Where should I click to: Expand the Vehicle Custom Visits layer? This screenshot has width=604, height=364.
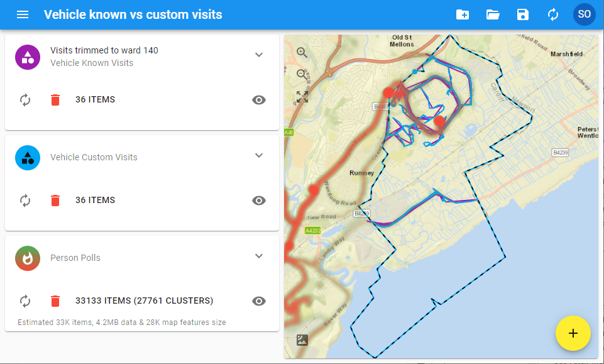(259, 155)
